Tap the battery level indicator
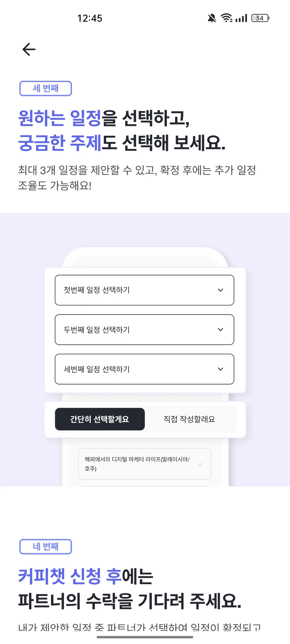Image resolution: width=290 pixels, height=644 pixels. click(x=260, y=18)
